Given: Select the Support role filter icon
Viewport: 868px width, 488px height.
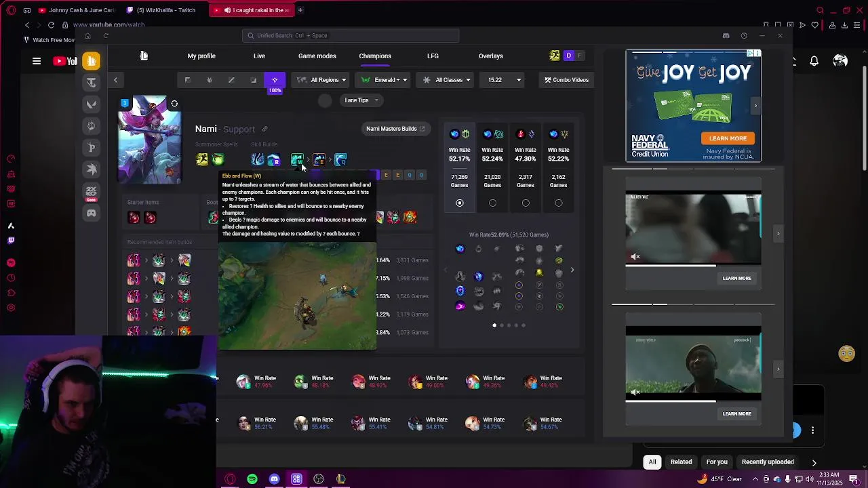Looking at the screenshot, I should (275, 80).
